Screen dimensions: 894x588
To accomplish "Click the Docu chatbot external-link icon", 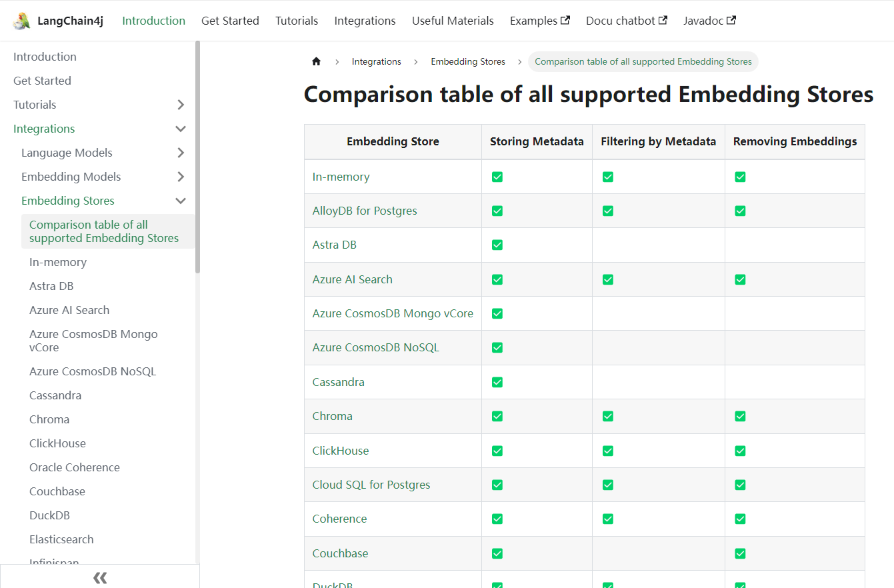I will point(663,20).
